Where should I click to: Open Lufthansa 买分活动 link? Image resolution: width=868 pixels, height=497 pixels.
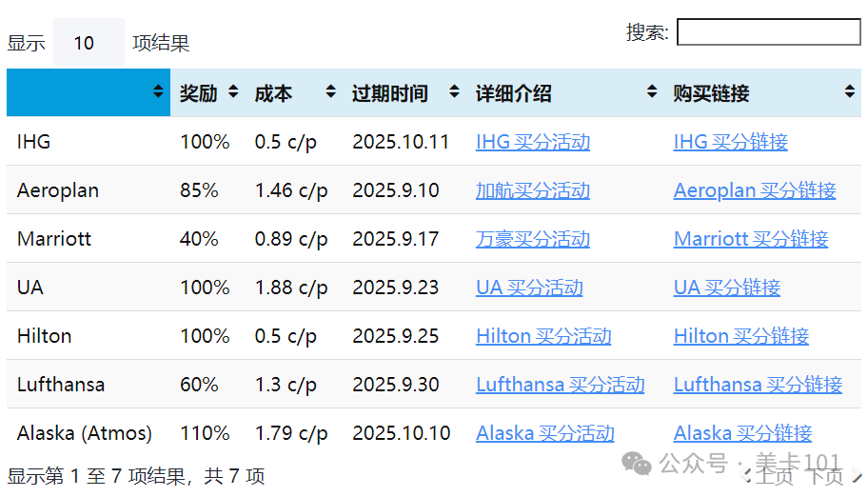tap(560, 385)
